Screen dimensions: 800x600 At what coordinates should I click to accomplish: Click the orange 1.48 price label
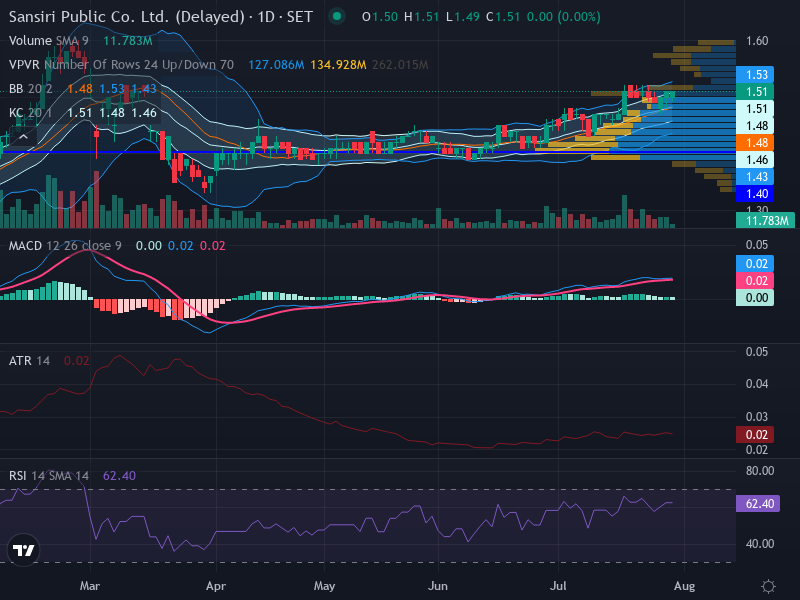pyautogui.click(x=755, y=143)
